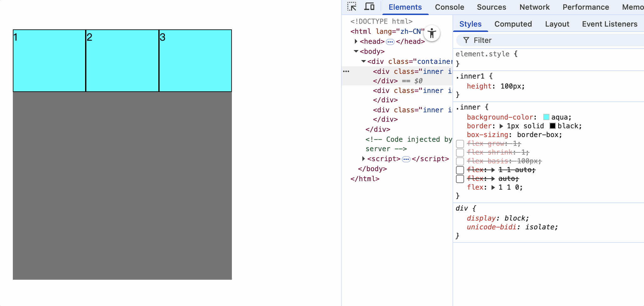Expand the struck flex: auto shorthand

click(493, 179)
